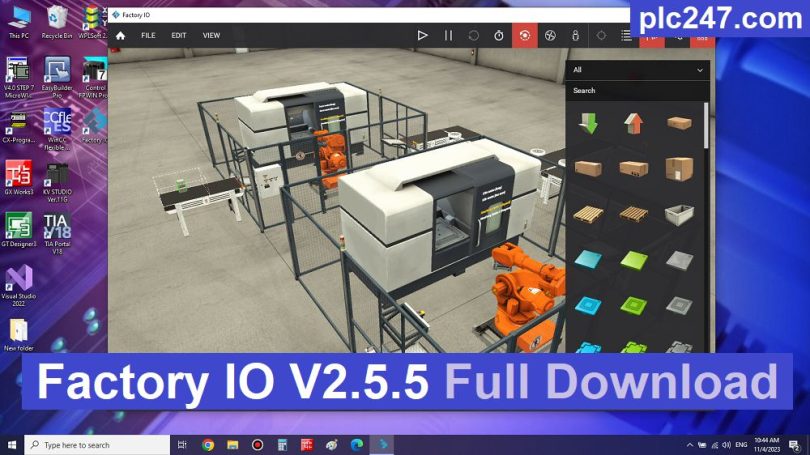Go to Factory IO home icon
This screenshot has width=810, height=455.
tap(120, 36)
